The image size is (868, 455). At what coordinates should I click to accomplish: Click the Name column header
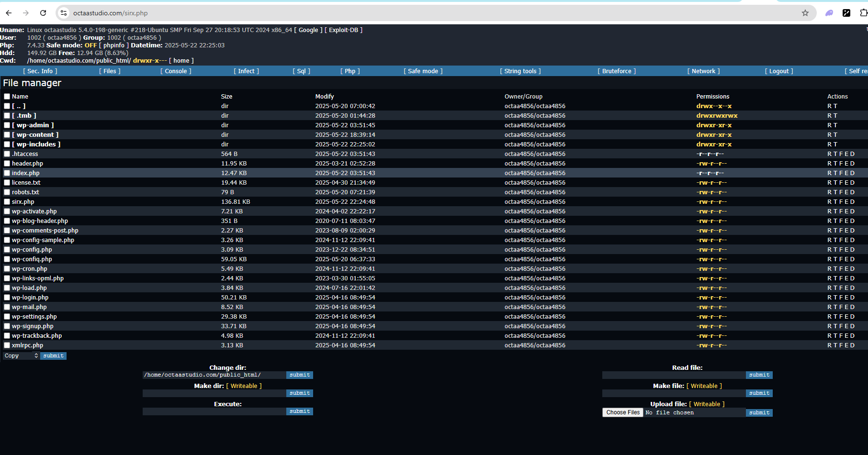click(20, 96)
